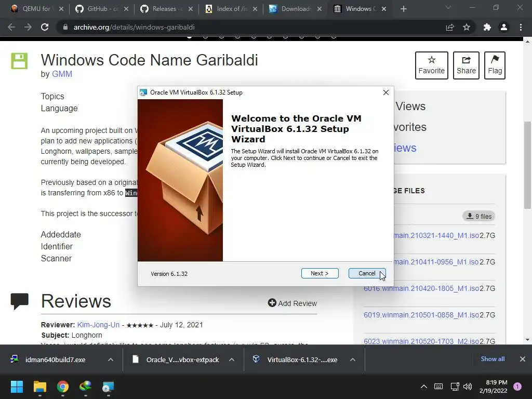
Task: Click Add Review
Action: pyautogui.click(x=292, y=303)
